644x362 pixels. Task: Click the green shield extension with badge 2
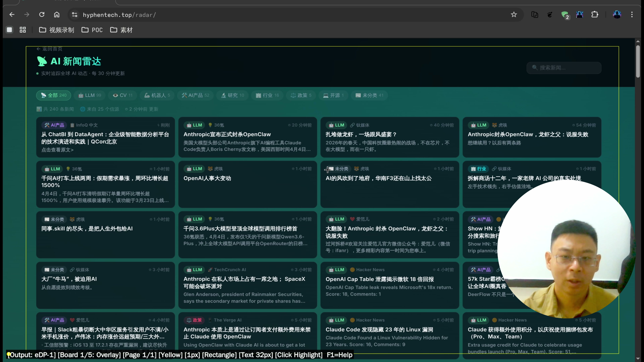[x=565, y=15]
